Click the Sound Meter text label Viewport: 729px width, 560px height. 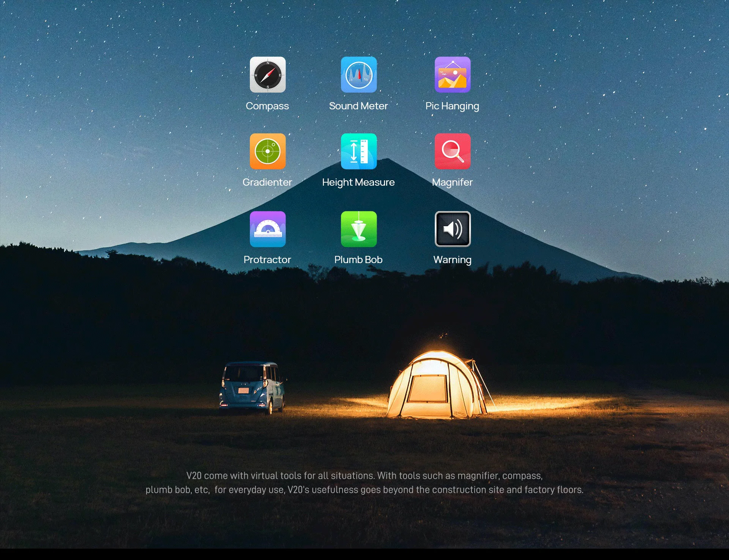tap(358, 106)
